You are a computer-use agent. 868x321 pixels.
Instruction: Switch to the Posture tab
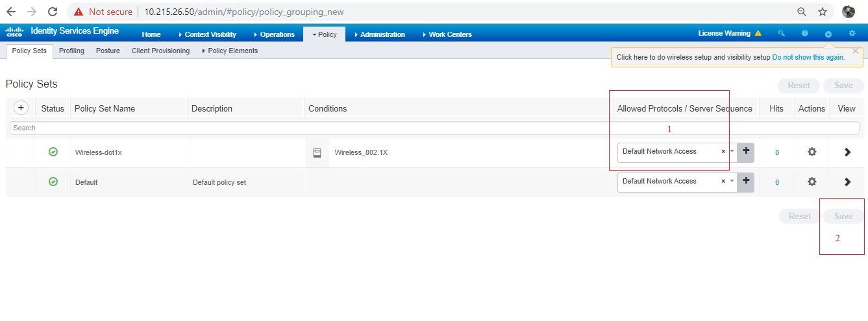coord(108,51)
